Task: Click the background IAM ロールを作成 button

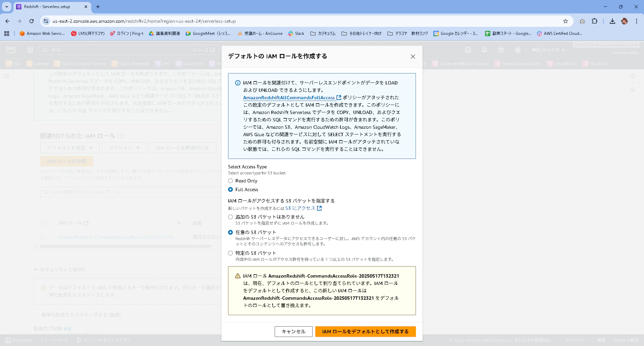Action: pyautogui.click(x=67, y=161)
